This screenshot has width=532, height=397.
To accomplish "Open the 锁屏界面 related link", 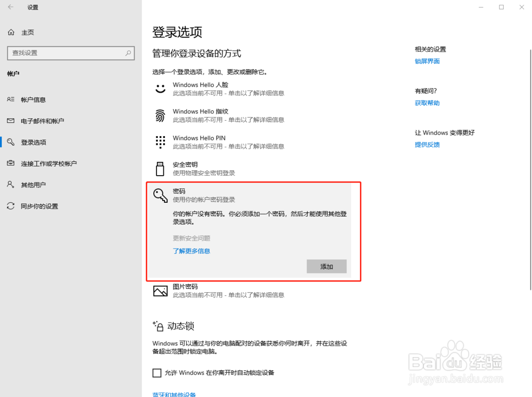I will (427, 61).
